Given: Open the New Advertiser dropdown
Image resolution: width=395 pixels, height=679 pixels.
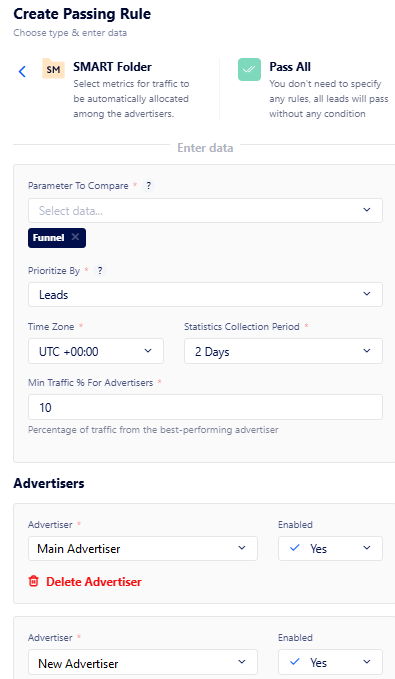Looking at the screenshot, I should [x=143, y=663].
